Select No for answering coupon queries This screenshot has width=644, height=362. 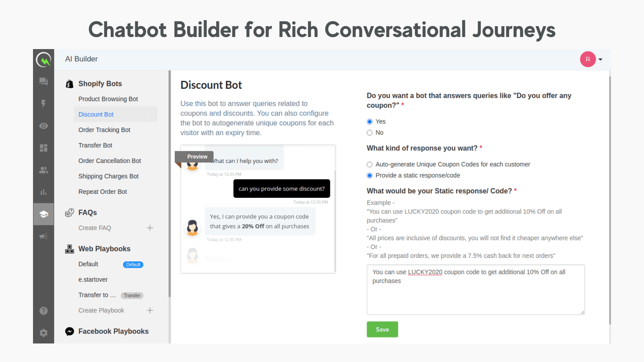click(x=369, y=133)
